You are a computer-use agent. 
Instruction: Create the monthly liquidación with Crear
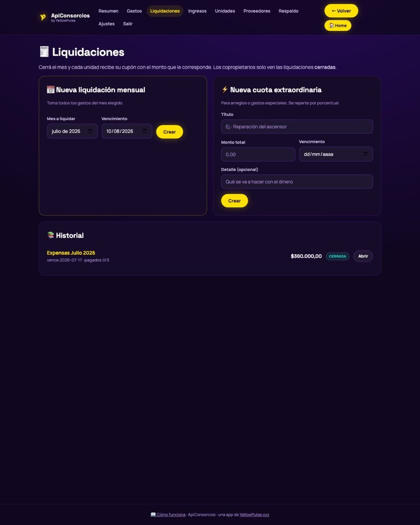click(169, 132)
